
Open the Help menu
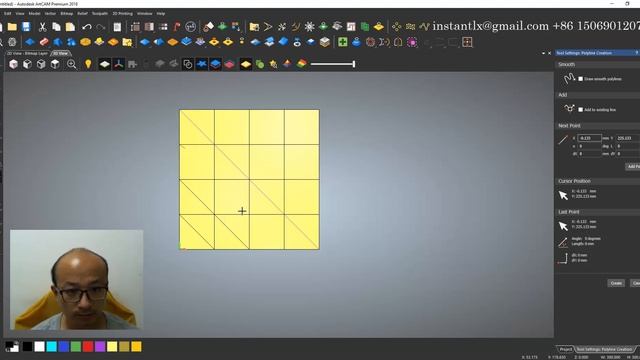(161, 13)
